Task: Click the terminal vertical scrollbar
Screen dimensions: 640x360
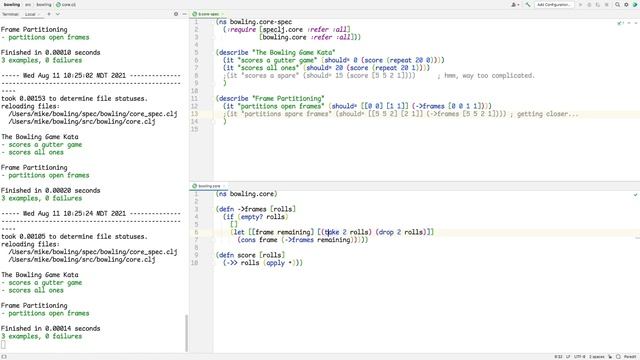Action: [187, 332]
